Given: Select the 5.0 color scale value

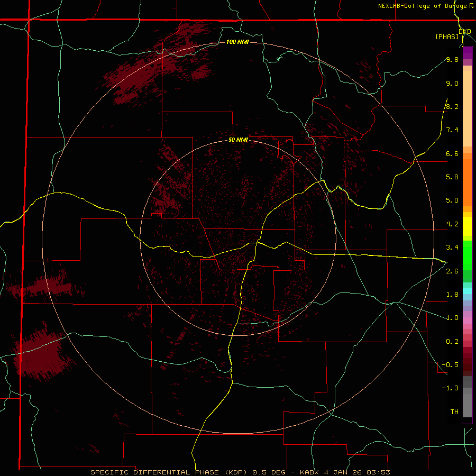Looking at the screenshot, I should coord(452,200).
